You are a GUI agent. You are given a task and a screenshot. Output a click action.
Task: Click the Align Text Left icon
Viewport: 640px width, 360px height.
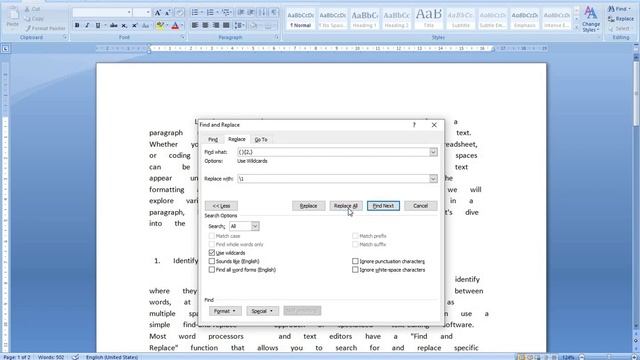click(195, 25)
